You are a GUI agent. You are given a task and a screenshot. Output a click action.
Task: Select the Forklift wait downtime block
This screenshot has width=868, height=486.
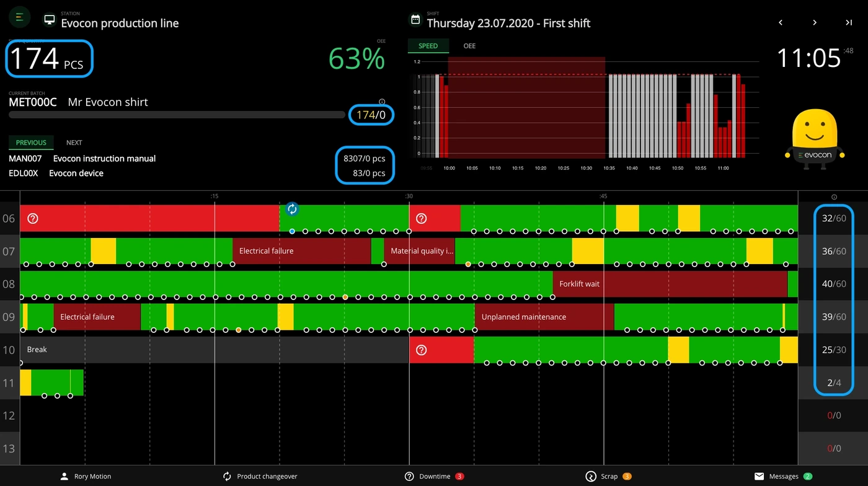670,284
